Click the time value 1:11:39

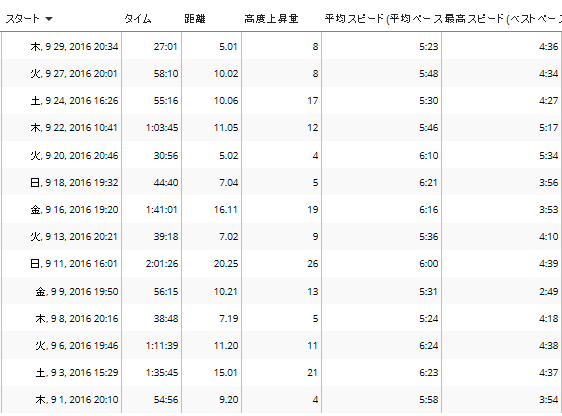[162, 345]
